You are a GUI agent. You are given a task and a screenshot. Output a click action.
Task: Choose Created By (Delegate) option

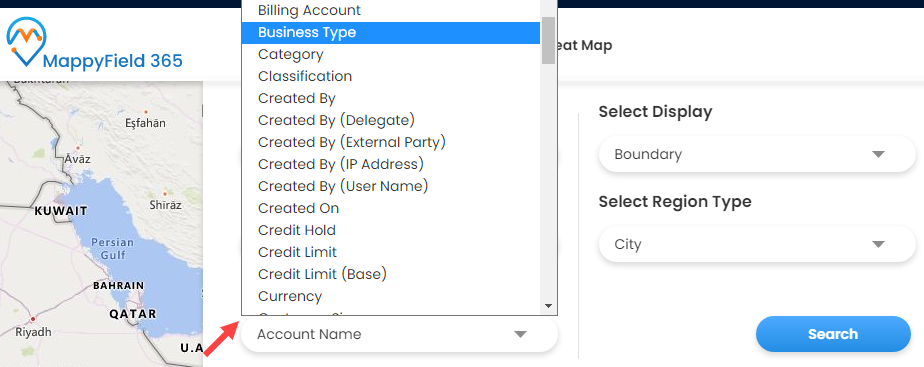point(391,120)
